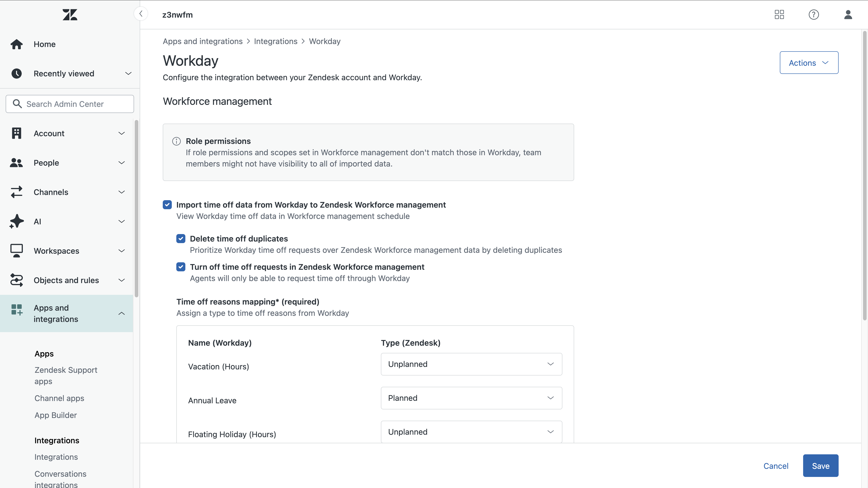Expand the Objects and rules chevron
The width and height of the screenshot is (868, 488).
tap(122, 280)
